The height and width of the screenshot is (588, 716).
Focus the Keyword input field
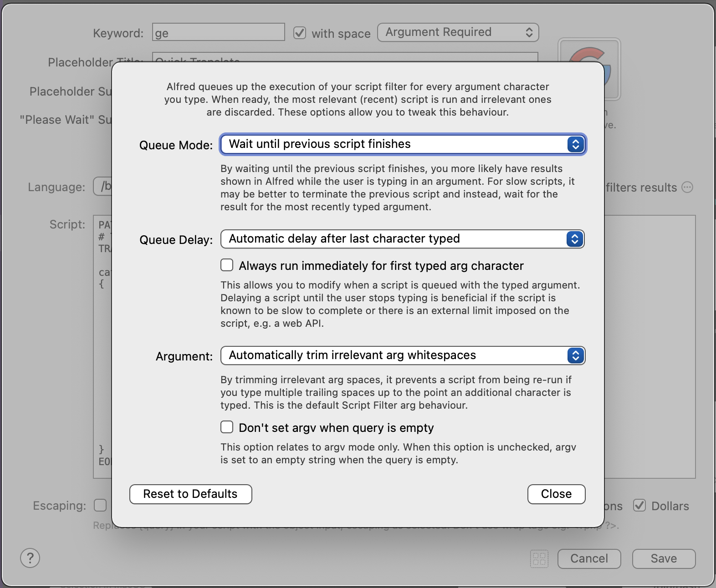pos(219,32)
